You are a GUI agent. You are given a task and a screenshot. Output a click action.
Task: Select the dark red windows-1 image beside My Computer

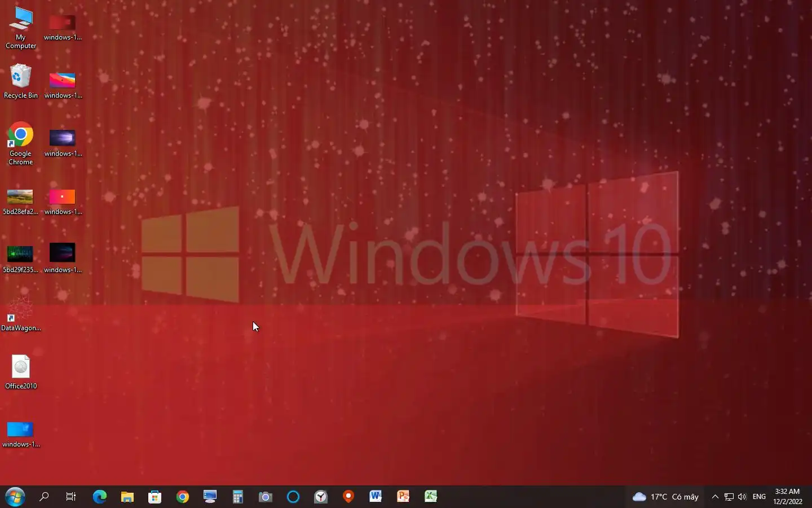(63, 28)
